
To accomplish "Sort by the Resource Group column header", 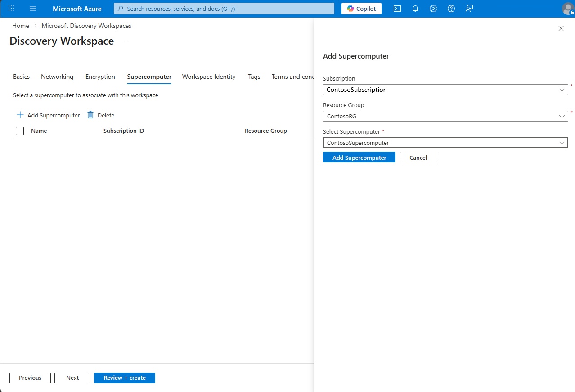I will point(266,131).
